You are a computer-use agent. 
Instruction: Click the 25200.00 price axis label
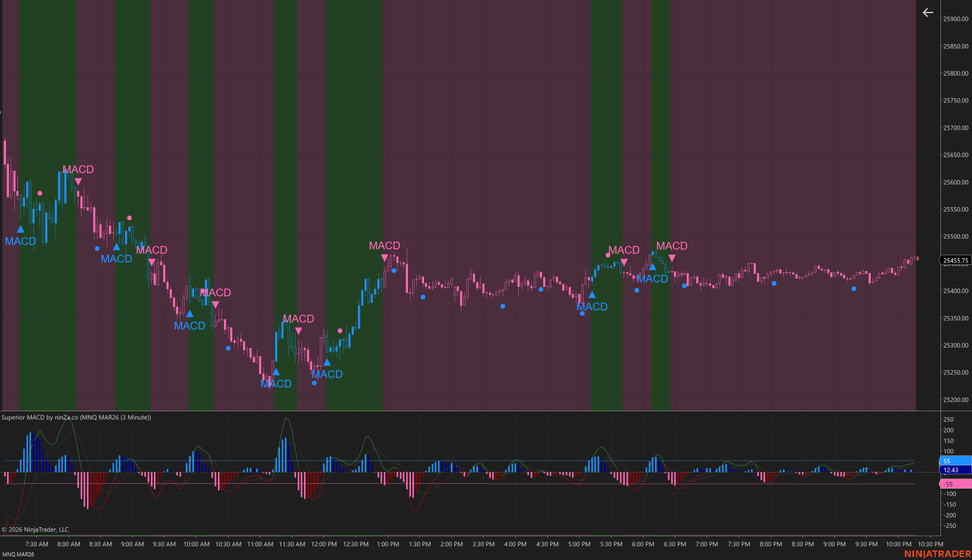(x=955, y=399)
